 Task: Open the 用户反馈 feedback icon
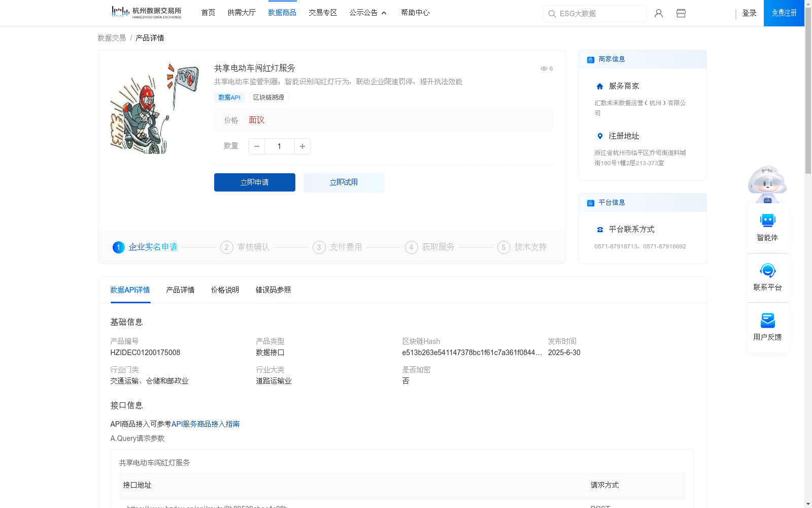(768, 320)
